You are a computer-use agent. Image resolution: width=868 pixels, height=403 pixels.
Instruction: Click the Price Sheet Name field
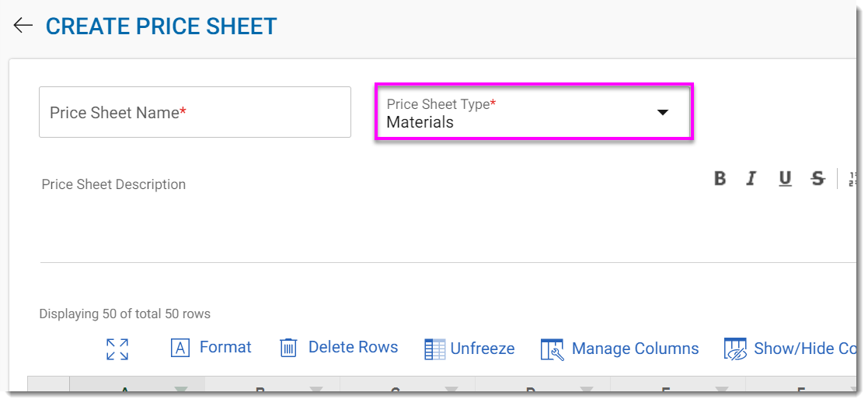pos(194,113)
